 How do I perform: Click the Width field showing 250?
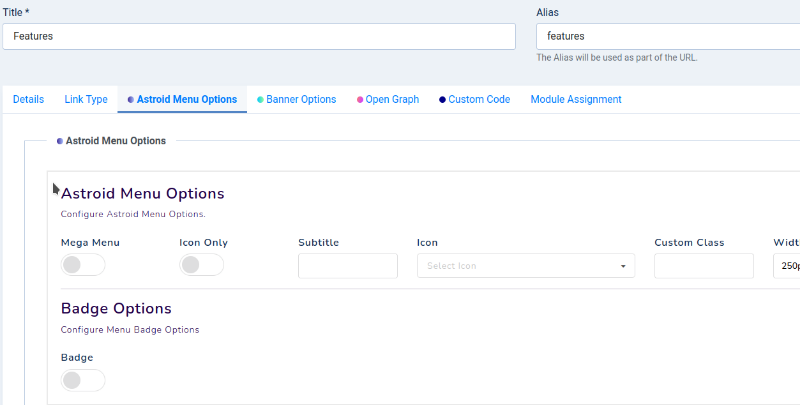pyautogui.click(x=787, y=266)
